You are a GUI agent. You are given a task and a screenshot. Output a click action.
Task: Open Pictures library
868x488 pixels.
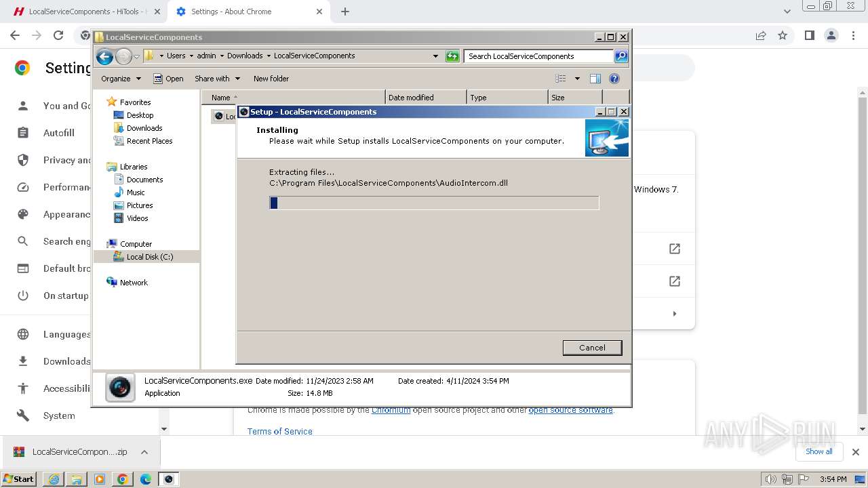tap(140, 205)
